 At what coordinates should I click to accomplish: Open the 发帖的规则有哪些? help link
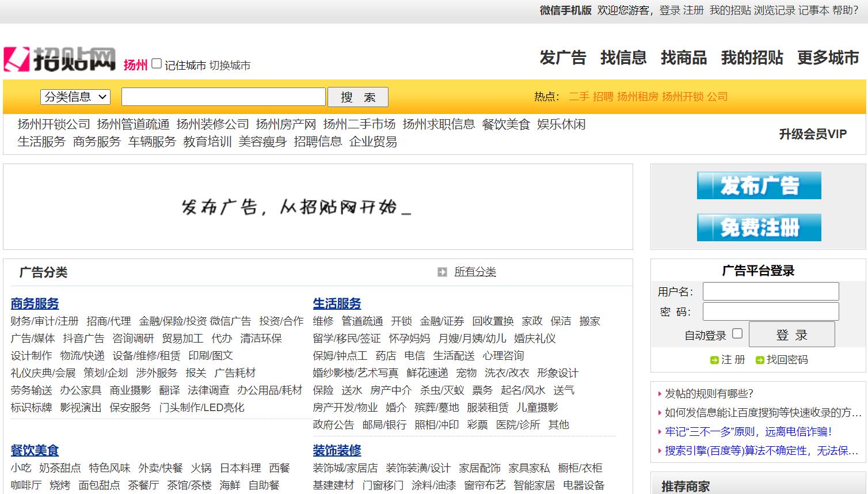[709, 394]
